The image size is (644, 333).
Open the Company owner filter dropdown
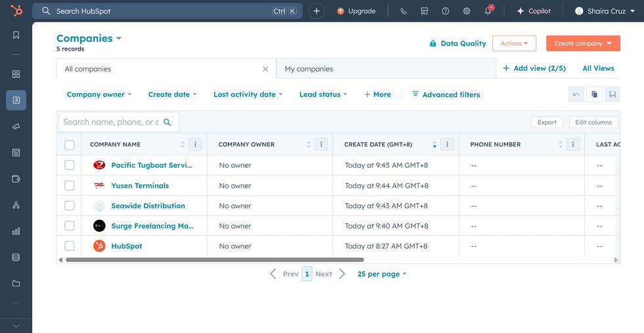(99, 95)
